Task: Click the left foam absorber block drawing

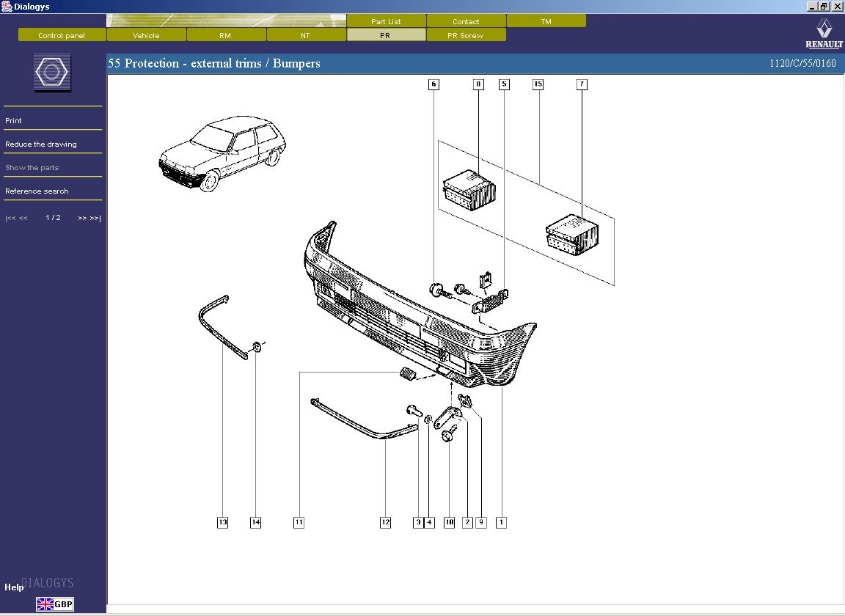Action: (469, 191)
